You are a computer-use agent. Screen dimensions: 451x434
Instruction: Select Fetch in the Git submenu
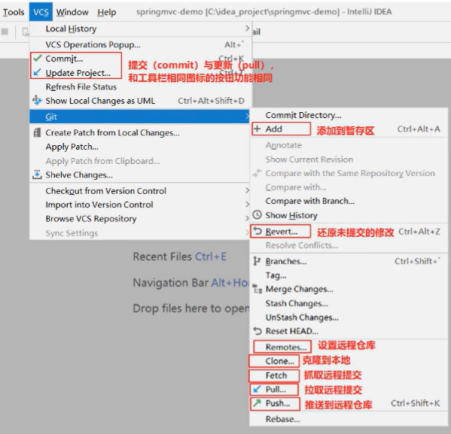click(x=276, y=375)
